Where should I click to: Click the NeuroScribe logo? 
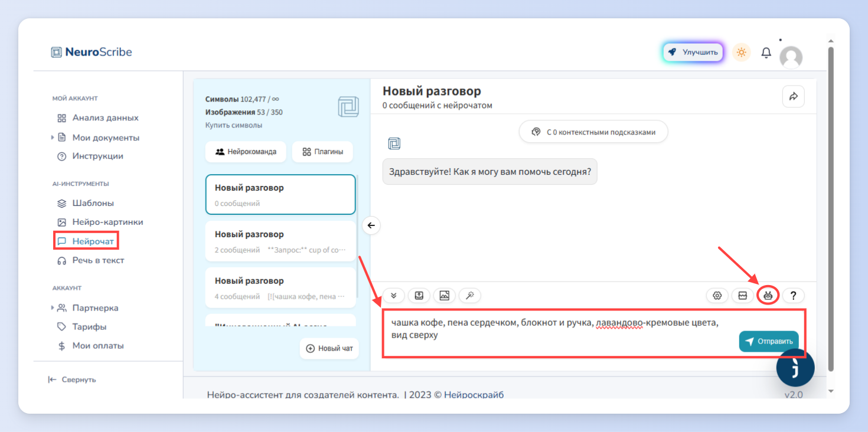point(92,52)
